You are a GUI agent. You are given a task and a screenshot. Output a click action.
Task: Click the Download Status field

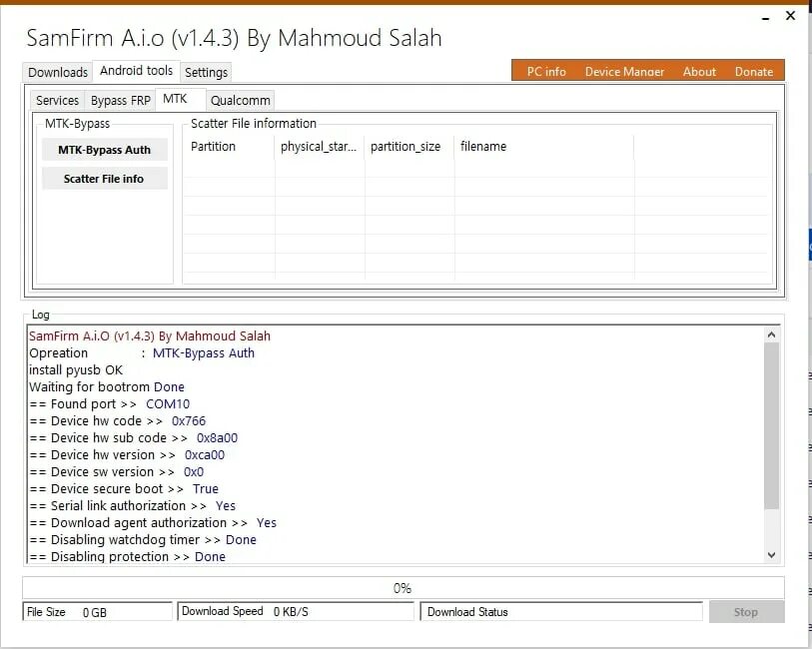561,612
